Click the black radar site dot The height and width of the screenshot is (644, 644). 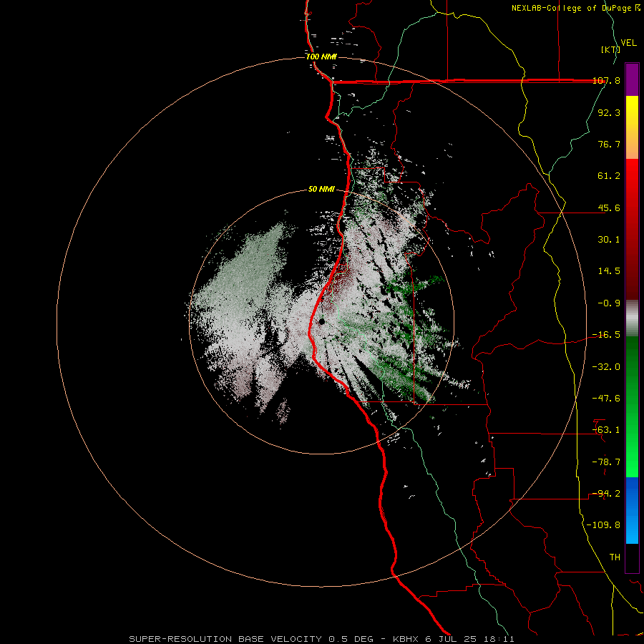tap(321, 321)
